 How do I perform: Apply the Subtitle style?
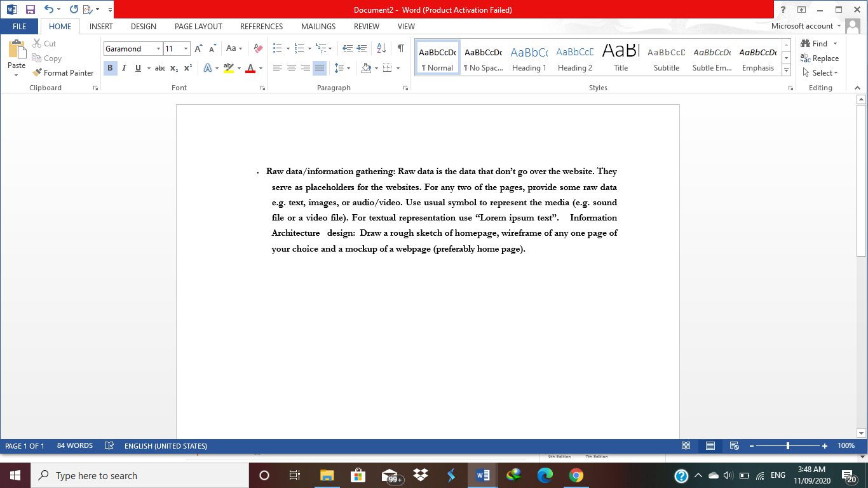pos(667,58)
